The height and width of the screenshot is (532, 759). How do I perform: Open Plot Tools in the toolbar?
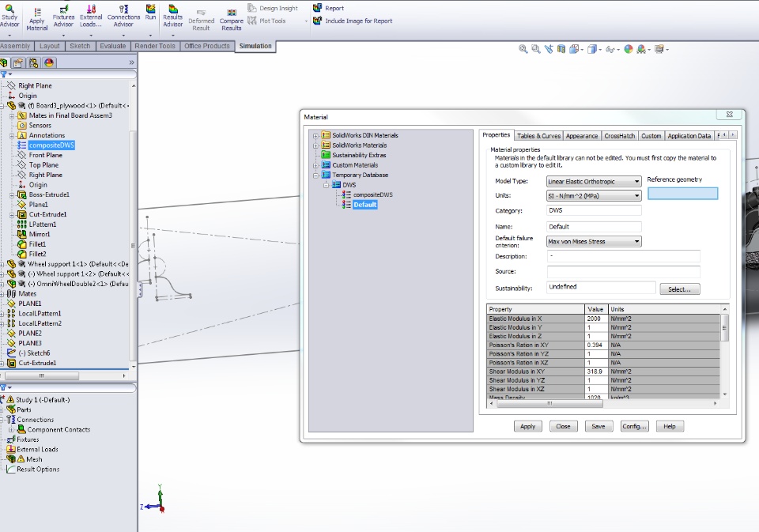click(x=266, y=21)
